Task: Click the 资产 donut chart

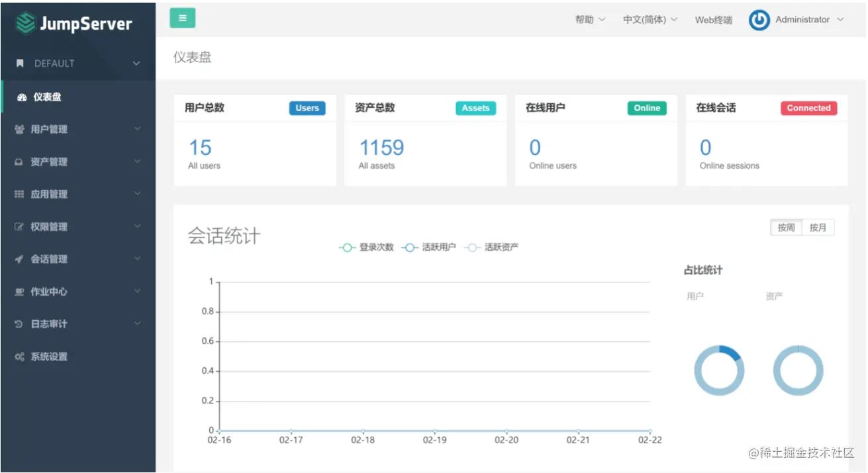Action: pos(798,370)
